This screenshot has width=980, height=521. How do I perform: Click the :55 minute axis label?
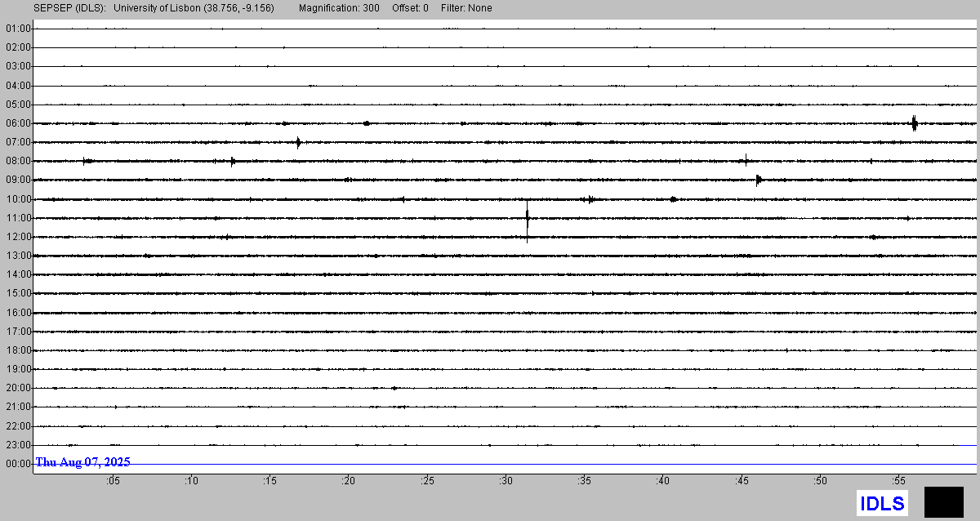pyautogui.click(x=899, y=482)
